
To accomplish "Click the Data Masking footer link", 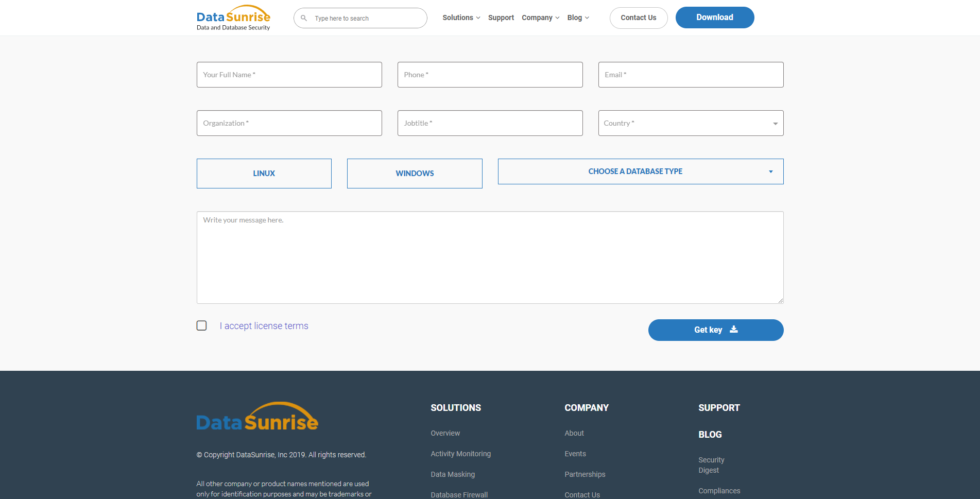I will (x=452, y=474).
